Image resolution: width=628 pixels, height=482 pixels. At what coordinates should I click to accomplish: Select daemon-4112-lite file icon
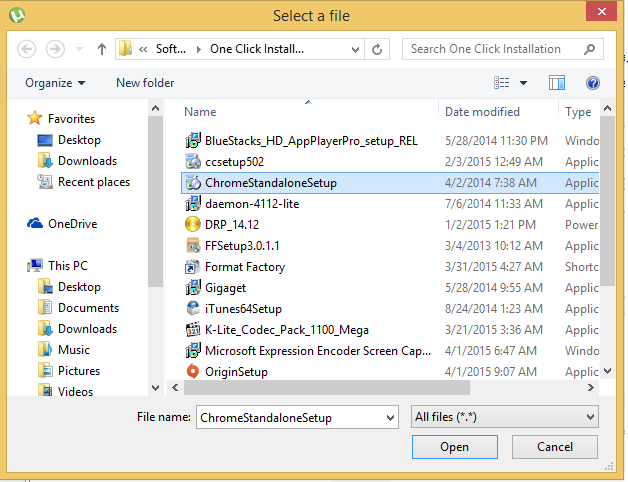pyautogui.click(x=193, y=204)
